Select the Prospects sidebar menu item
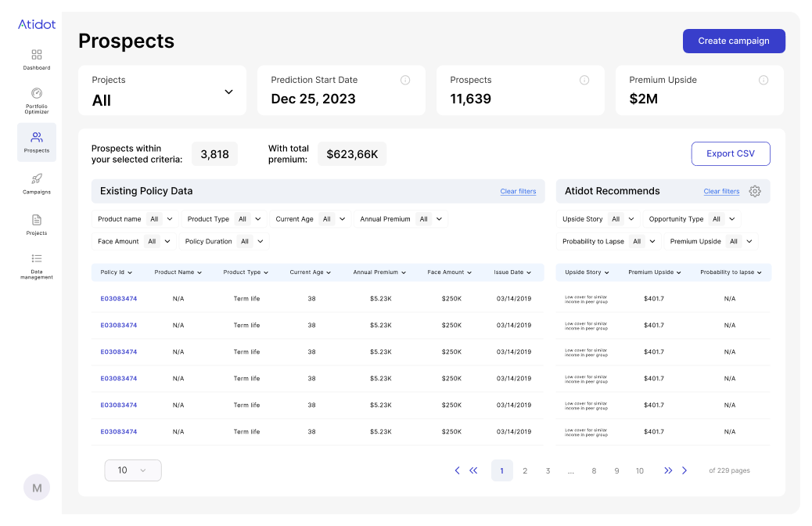Viewport: 812px width, 526px height. pos(37,142)
